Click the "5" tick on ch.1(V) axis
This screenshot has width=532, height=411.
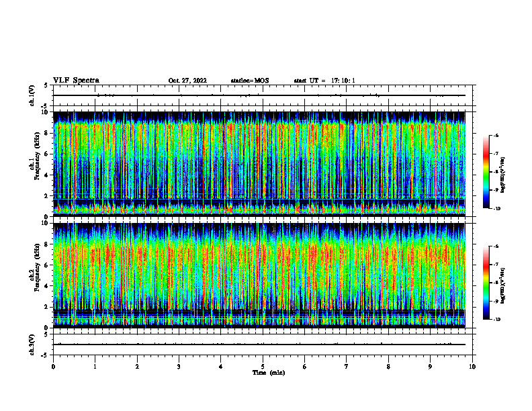pos(46,85)
